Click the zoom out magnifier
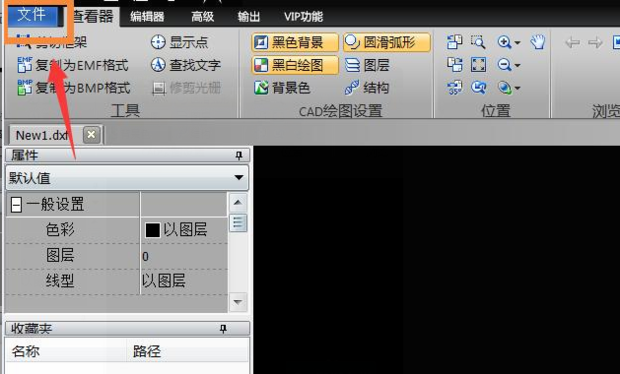This screenshot has height=374, width=620. (x=505, y=64)
